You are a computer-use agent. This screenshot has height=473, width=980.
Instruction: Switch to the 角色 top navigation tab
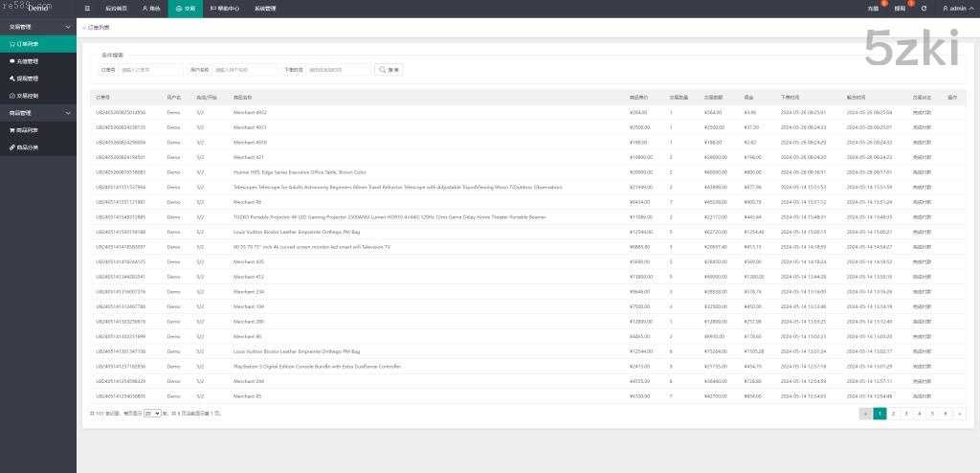coord(151,8)
